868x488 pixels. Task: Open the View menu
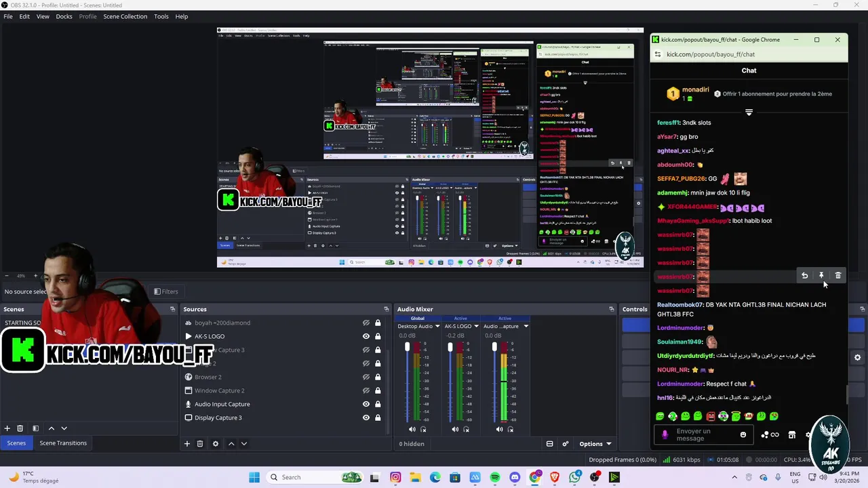43,16
